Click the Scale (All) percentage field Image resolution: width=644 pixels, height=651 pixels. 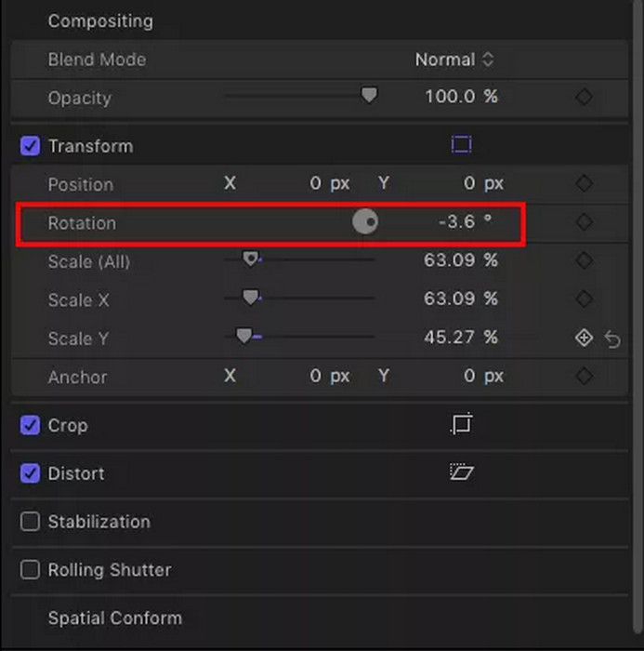coord(460,260)
